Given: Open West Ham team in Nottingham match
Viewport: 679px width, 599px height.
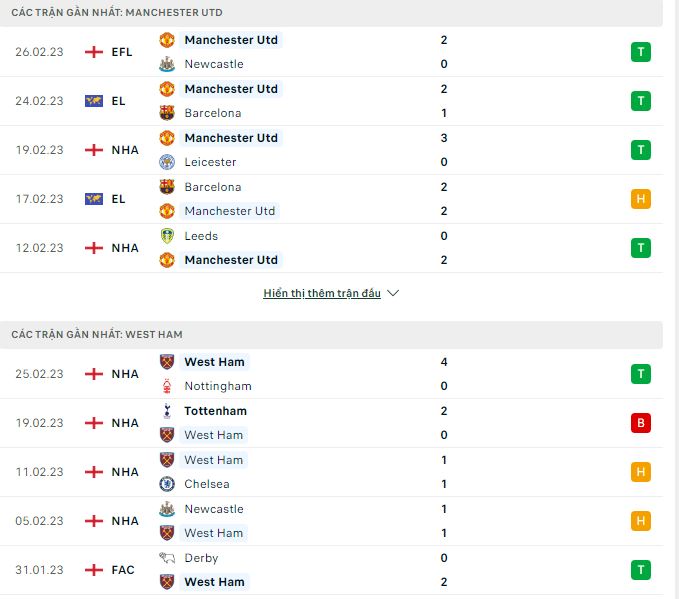Looking at the screenshot, I should 214,362.
